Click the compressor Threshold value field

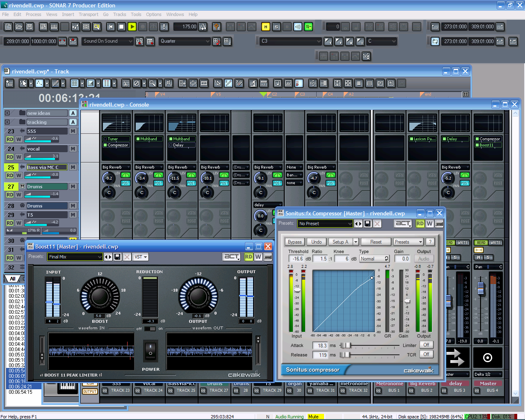coord(297,259)
